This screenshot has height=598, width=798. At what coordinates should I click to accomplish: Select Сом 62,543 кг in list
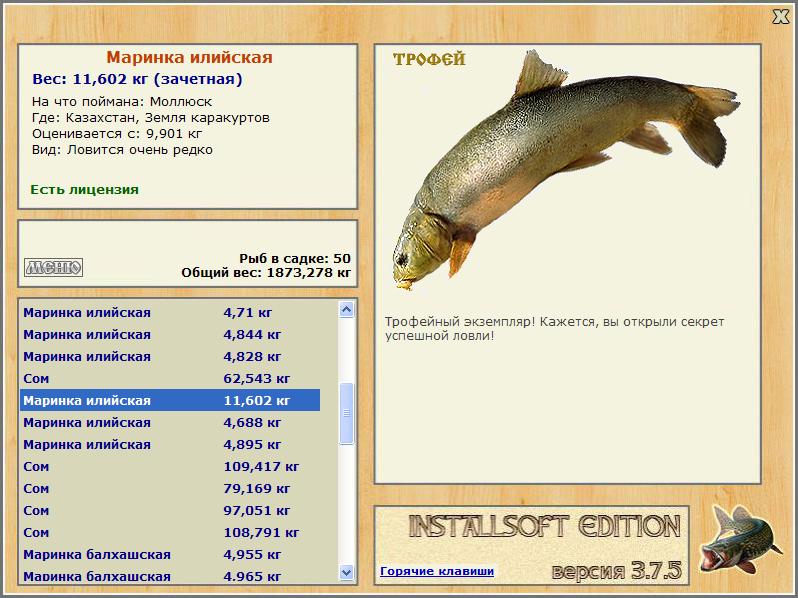(170, 379)
